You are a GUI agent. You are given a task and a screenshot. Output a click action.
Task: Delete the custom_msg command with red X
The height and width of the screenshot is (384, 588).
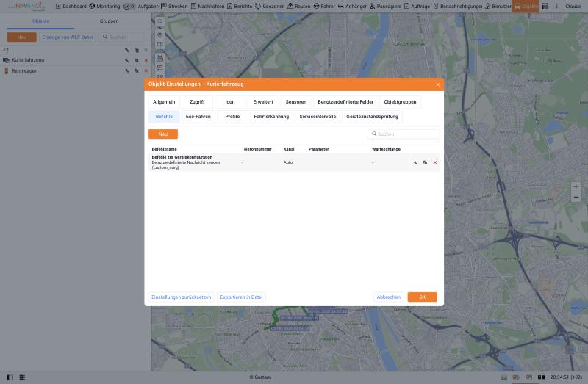435,162
